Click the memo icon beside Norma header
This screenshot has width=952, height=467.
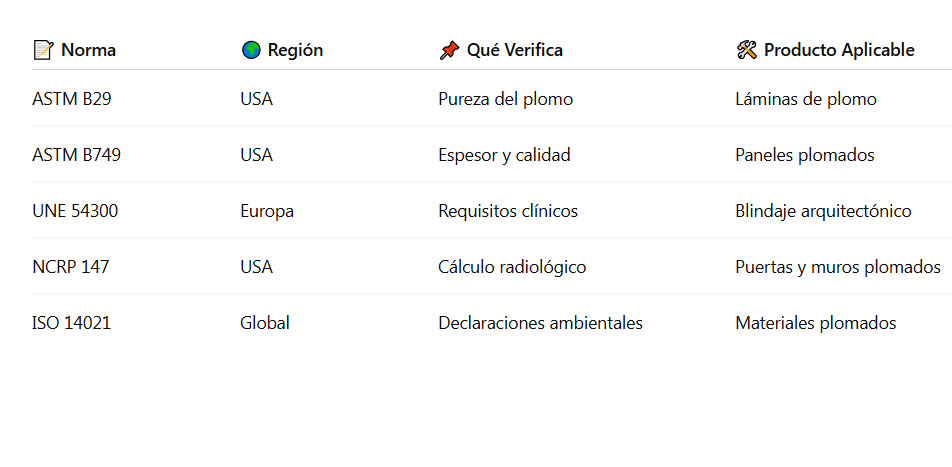point(43,50)
